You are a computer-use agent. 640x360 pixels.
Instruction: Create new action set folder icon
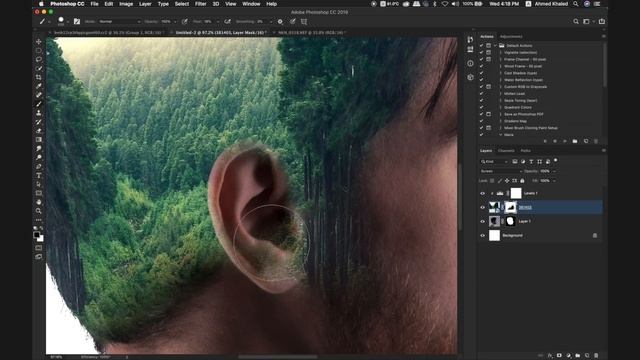pyautogui.click(x=575, y=141)
